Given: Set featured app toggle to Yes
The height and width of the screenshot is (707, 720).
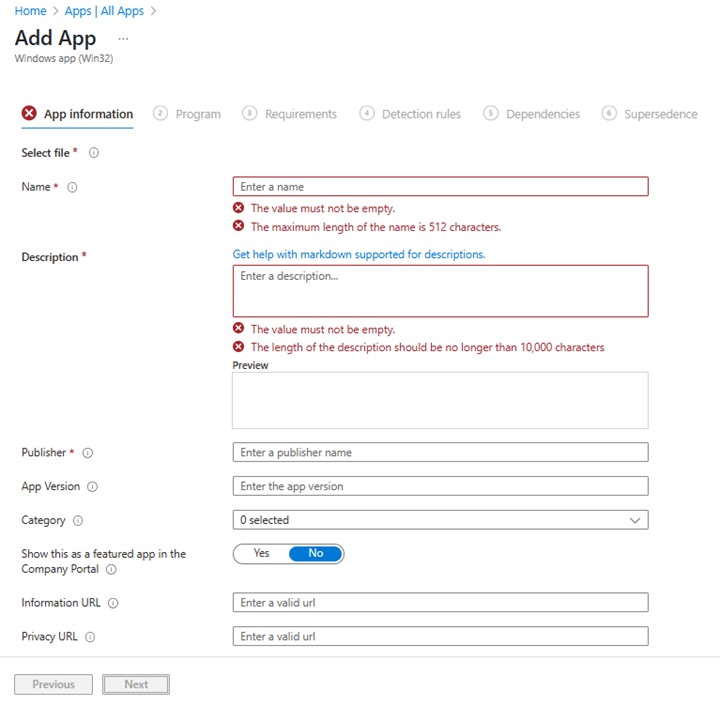Looking at the screenshot, I should tap(262, 553).
